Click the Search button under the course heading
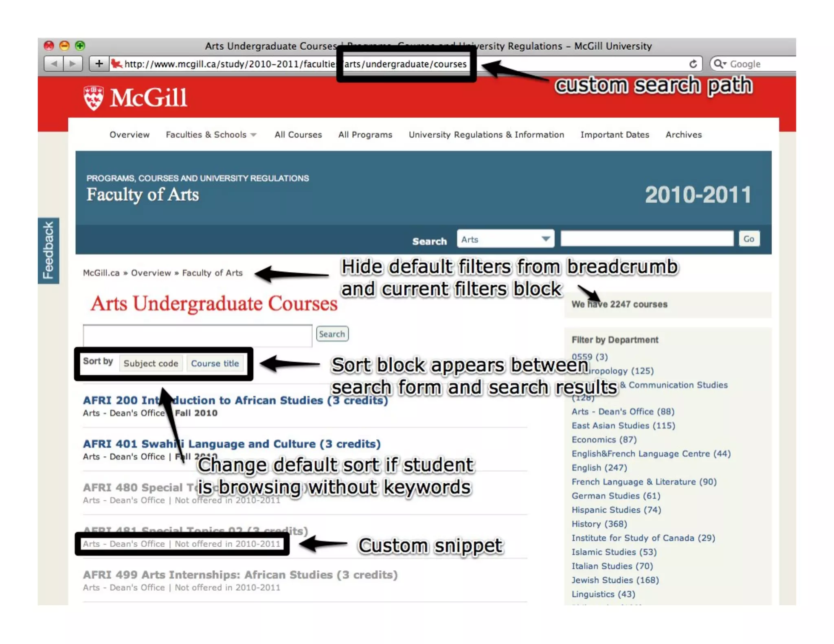 332,334
